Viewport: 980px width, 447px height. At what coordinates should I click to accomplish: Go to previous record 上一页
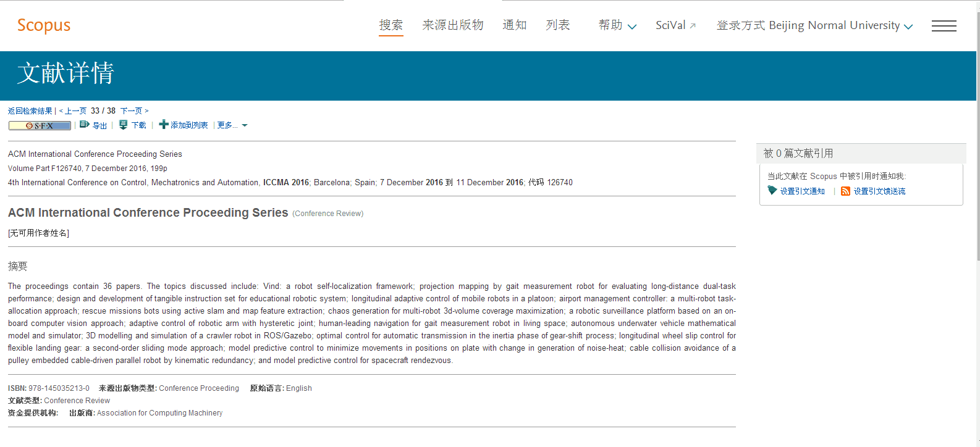(x=73, y=111)
